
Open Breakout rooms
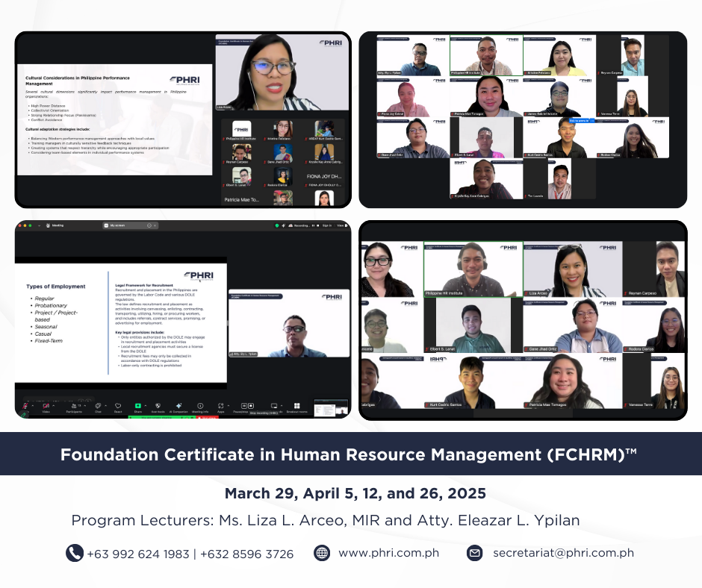[x=296, y=406]
